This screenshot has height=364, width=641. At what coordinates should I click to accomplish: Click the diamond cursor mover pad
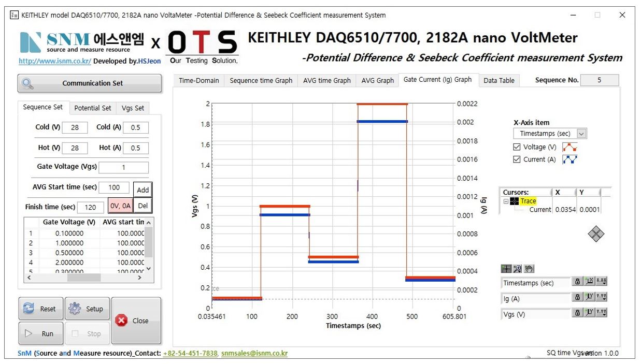tap(596, 235)
